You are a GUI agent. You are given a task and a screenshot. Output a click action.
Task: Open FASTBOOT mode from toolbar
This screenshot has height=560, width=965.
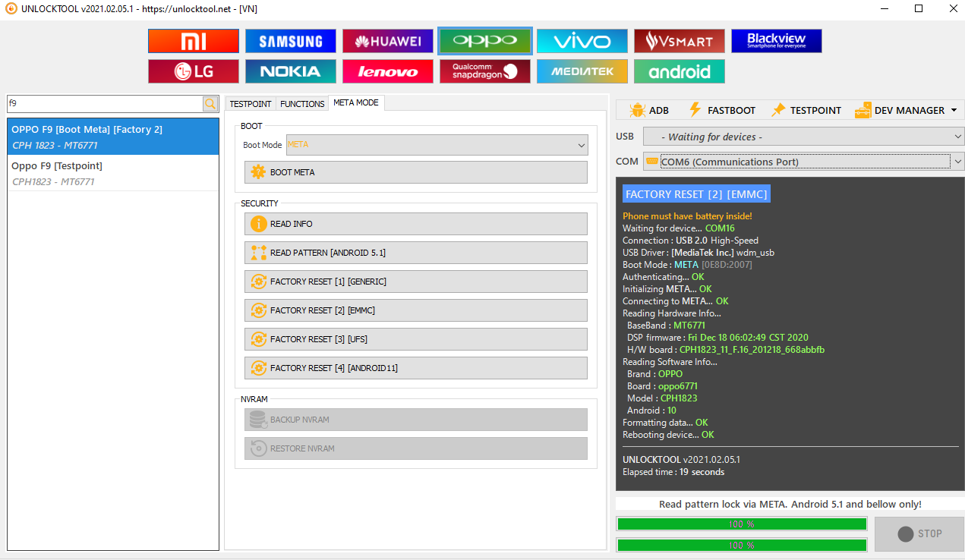722,110
